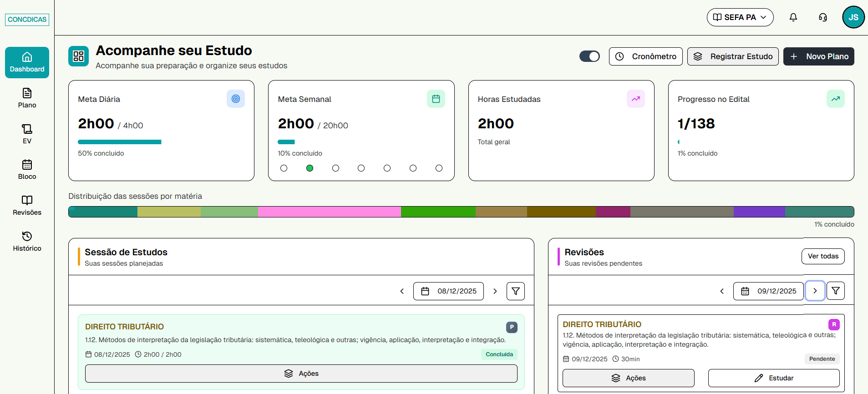Select the green second weekly day circle
This screenshot has height=394, width=868.
click(x=310, y=168)
